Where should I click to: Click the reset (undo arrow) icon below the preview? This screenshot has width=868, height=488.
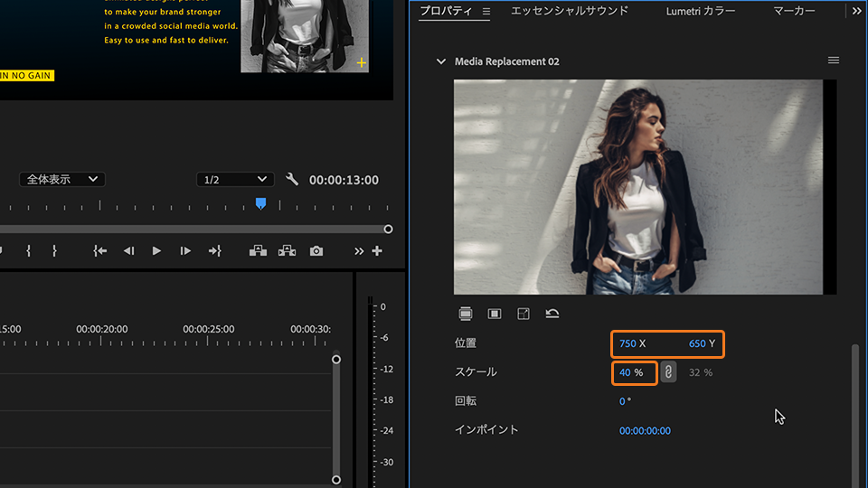coord(552,314)
